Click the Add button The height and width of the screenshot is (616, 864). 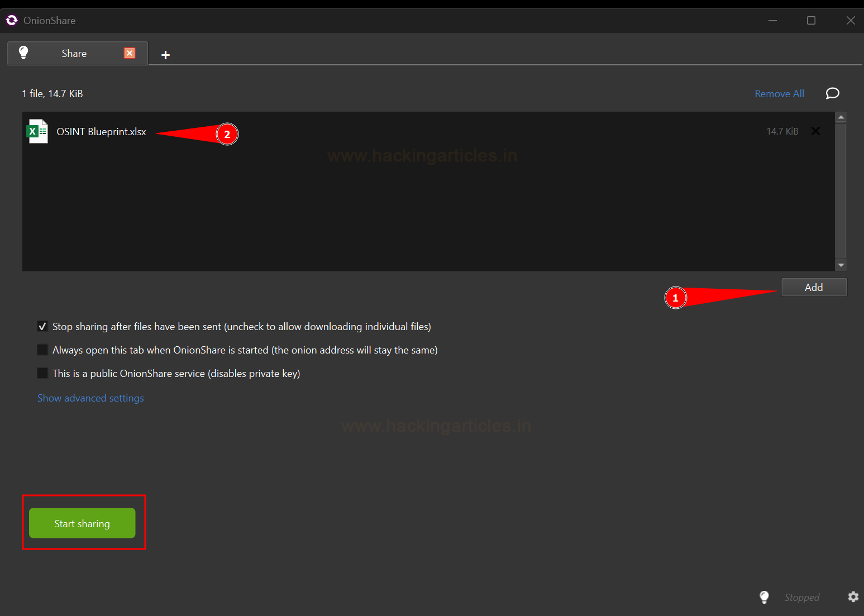pyautogui.click(x=814, y=287)
